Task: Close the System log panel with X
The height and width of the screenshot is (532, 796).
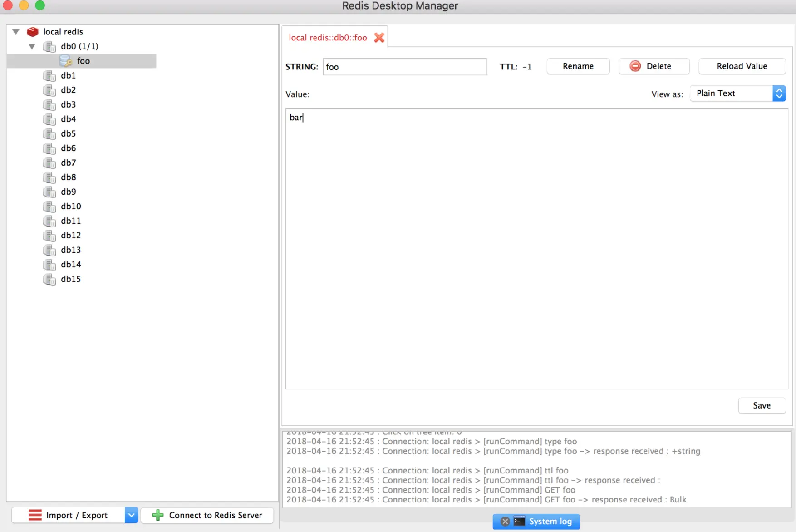Action: 505,522
